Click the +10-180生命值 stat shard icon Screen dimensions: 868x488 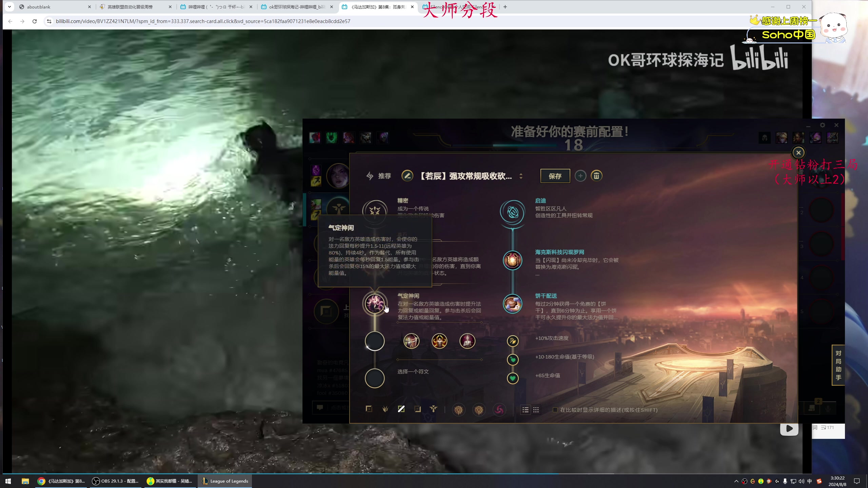(513, 360)
